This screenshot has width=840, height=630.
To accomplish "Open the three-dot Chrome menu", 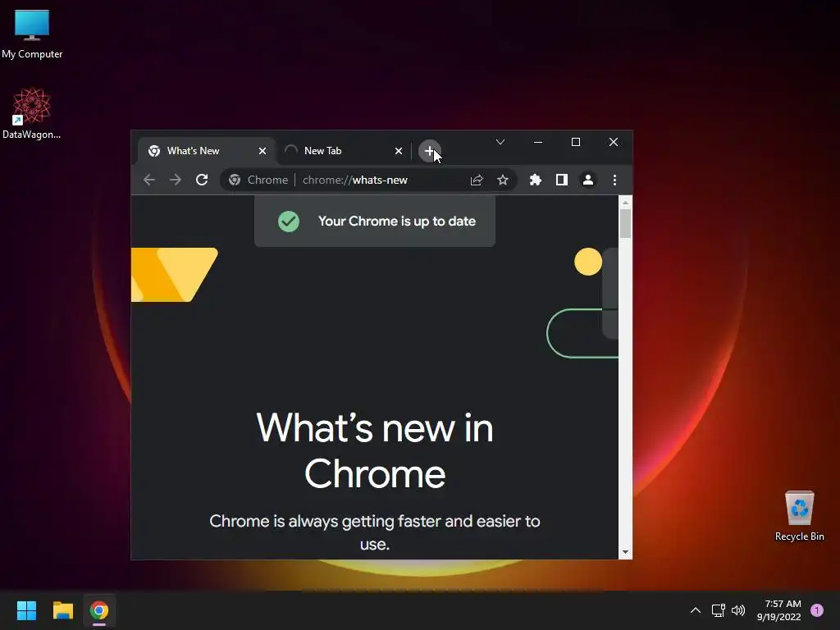I will (614, 180).
